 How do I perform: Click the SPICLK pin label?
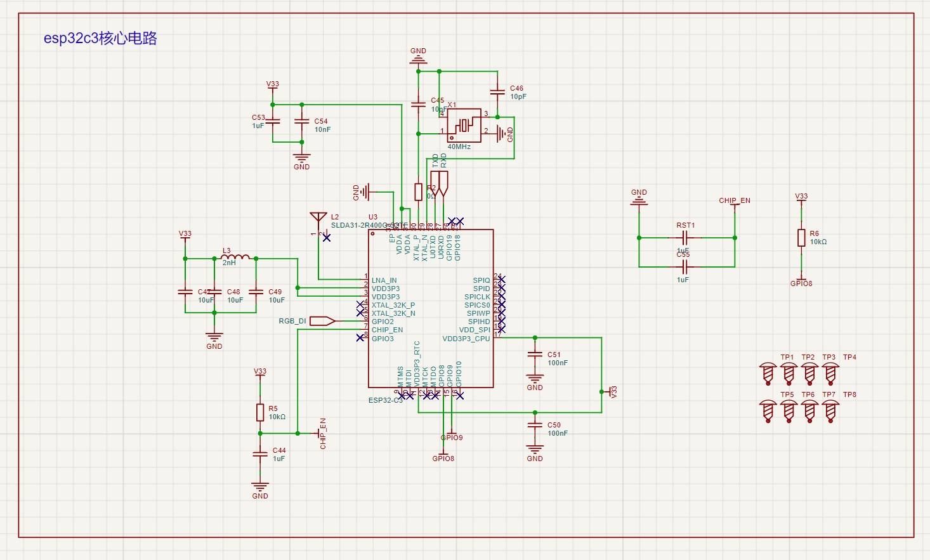click(x=477, y=297)
